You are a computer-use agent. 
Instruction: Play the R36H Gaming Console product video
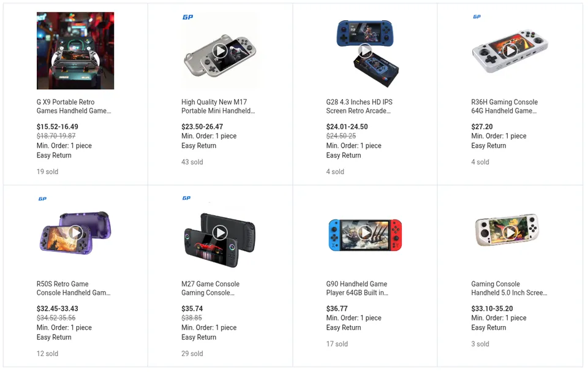(510, 50)
